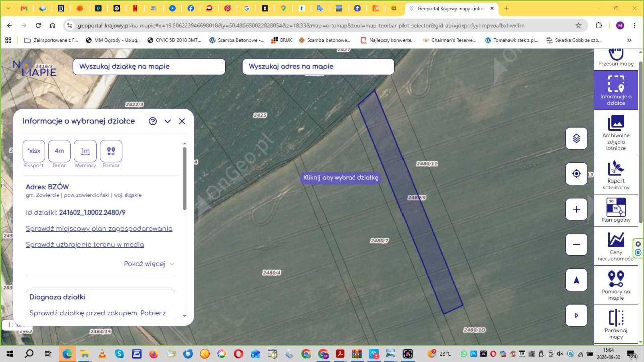This screenshot has height=362, width=644.
Task: Select the Pomiary na mapie tool
Action: click(616, 285)
